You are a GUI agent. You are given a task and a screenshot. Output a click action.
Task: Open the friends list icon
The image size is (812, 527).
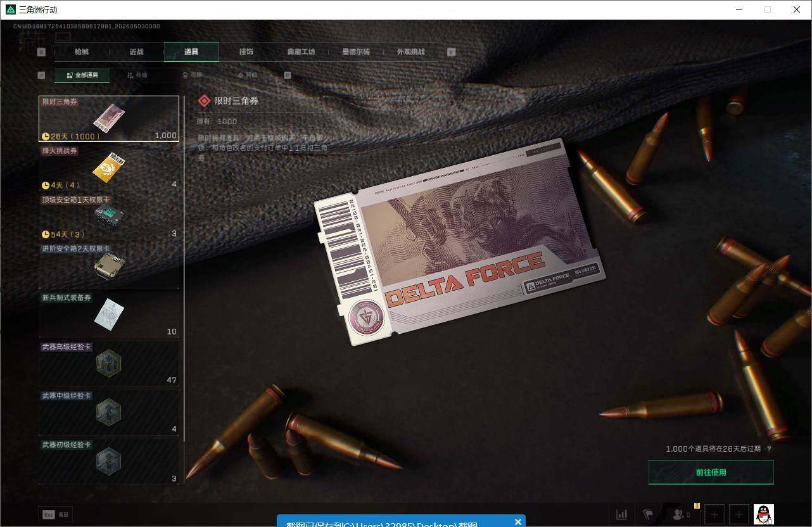(x=680, y=514)
